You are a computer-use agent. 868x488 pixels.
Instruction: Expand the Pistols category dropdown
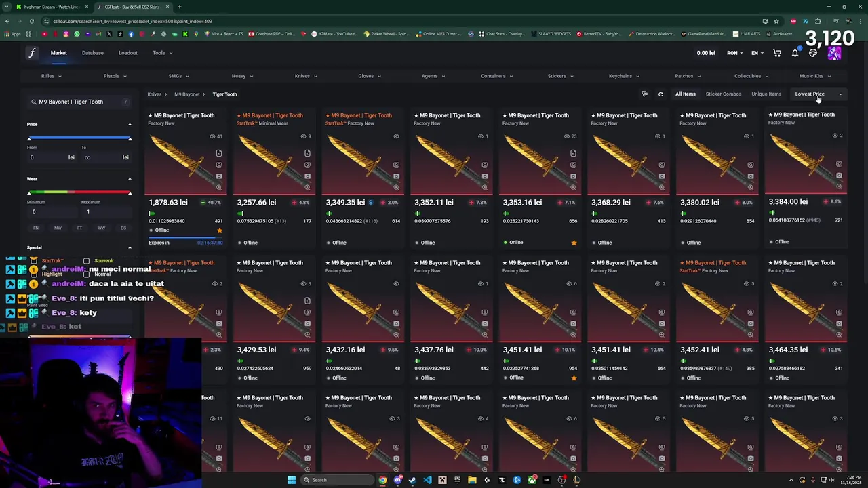click(115, 76)
